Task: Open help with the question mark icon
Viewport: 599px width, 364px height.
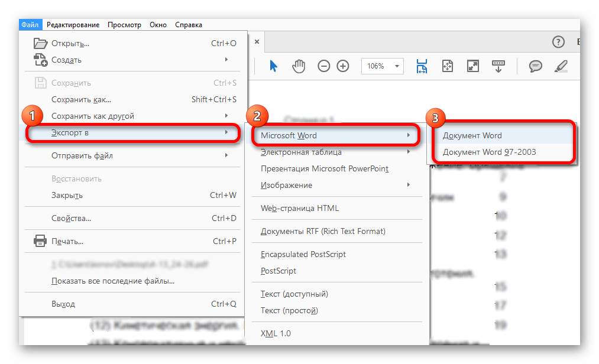Action: 558,41
